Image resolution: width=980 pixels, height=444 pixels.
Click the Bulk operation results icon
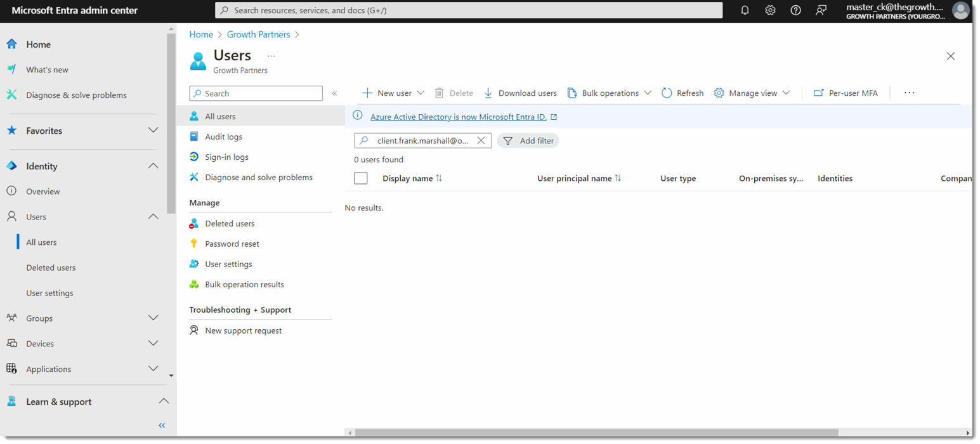[x=194, y=284]
